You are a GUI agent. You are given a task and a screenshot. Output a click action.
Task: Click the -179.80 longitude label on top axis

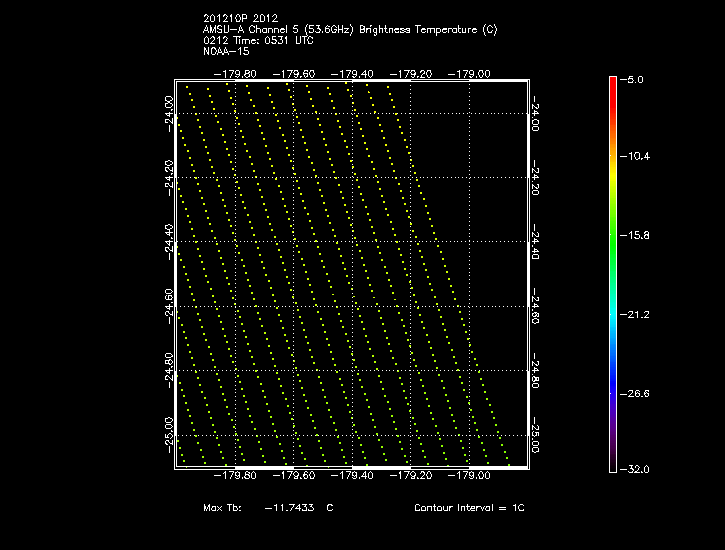(x=235, y=73)
